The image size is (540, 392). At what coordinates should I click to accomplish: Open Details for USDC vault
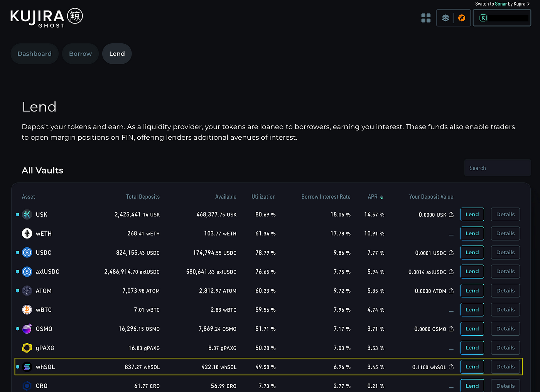pos(505,252)
